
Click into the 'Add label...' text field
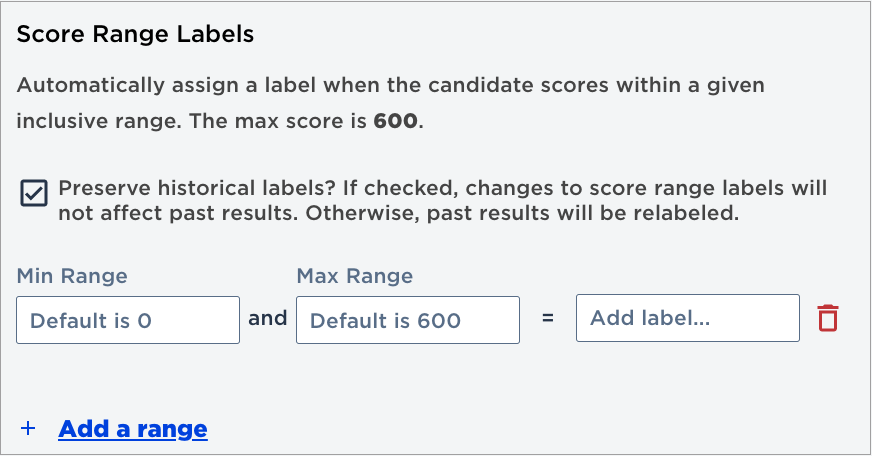click(688, 318)
